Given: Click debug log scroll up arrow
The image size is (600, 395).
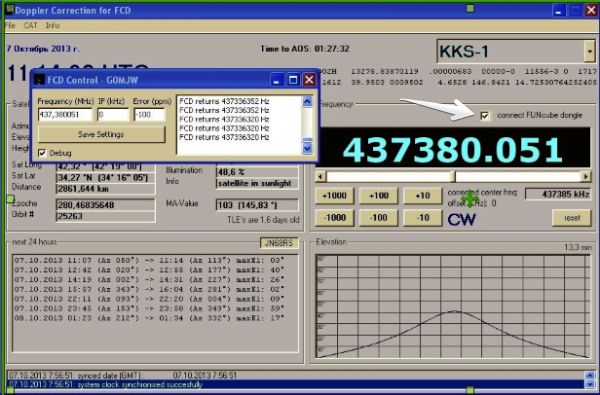Looking at the screenshot, I should (x=308, y=101).
